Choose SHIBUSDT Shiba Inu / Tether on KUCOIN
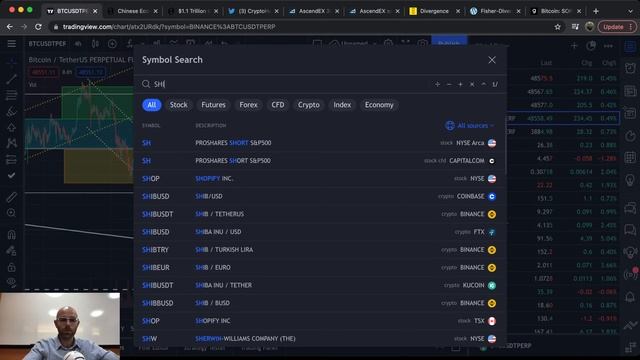This screenshot has width=640, height=360. (319, 285)
